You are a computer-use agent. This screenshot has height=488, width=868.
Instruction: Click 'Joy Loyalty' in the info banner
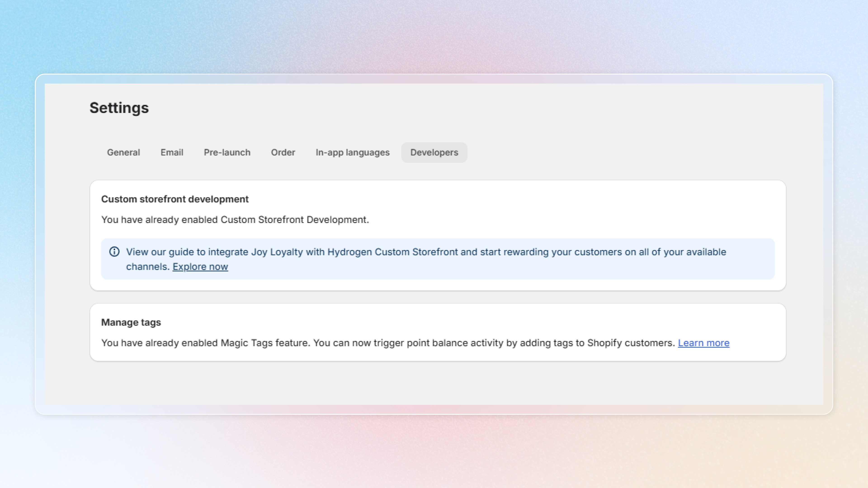277,252
